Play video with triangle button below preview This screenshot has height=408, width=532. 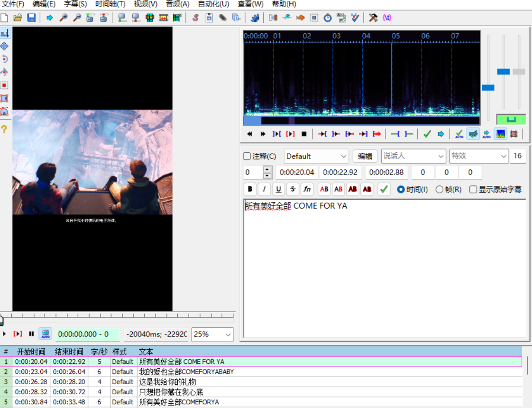coord(4,334)
